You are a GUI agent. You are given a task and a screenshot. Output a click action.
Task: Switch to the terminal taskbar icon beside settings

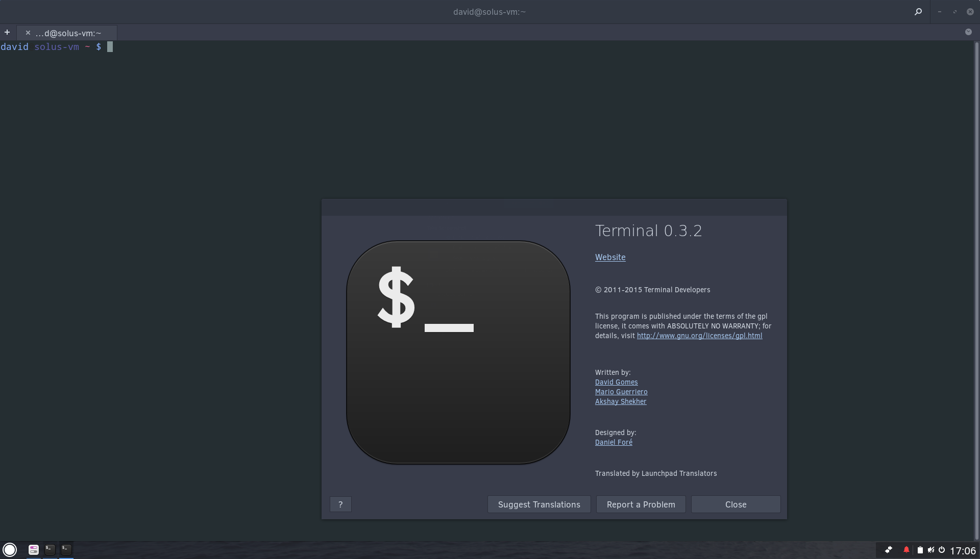coord(50,550)
